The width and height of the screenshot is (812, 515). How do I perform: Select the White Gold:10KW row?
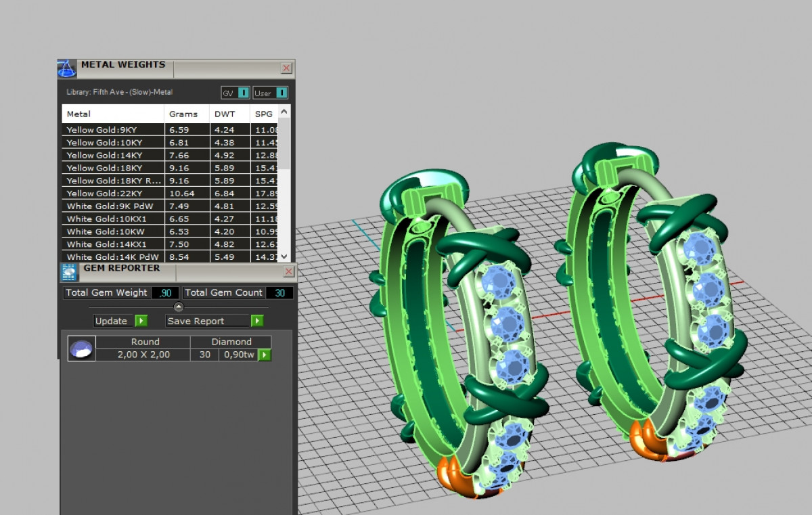(x=113, y=231)
